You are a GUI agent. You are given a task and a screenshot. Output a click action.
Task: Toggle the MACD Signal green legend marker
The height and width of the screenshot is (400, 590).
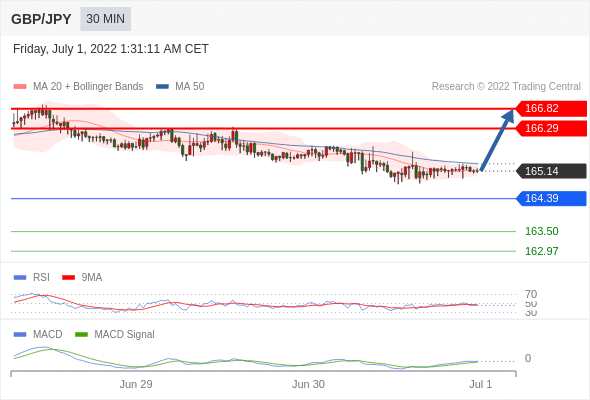click(x=81, y=335)
